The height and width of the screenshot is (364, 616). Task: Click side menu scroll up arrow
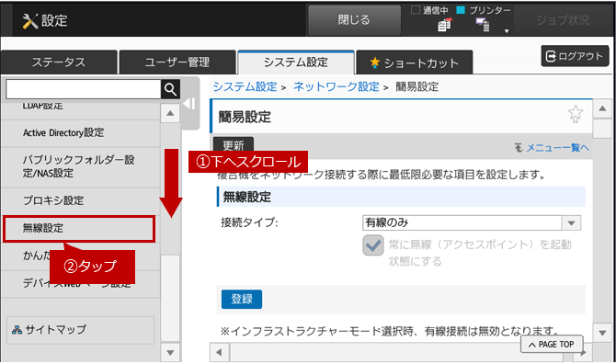click(x=170, y=113)
